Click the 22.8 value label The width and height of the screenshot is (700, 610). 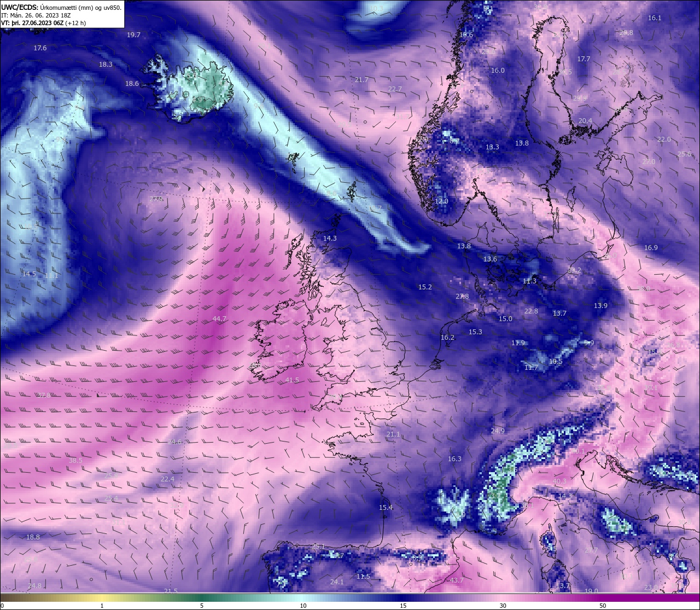(x=531, y=311)
